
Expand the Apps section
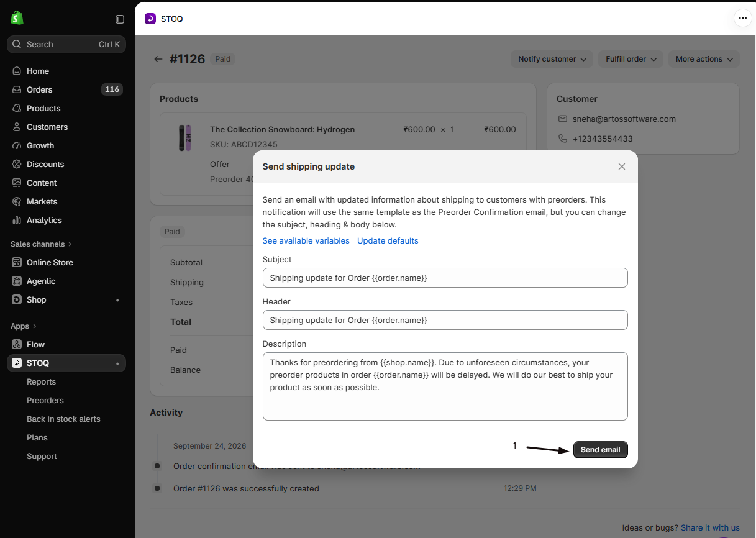(x=24, y=326)
